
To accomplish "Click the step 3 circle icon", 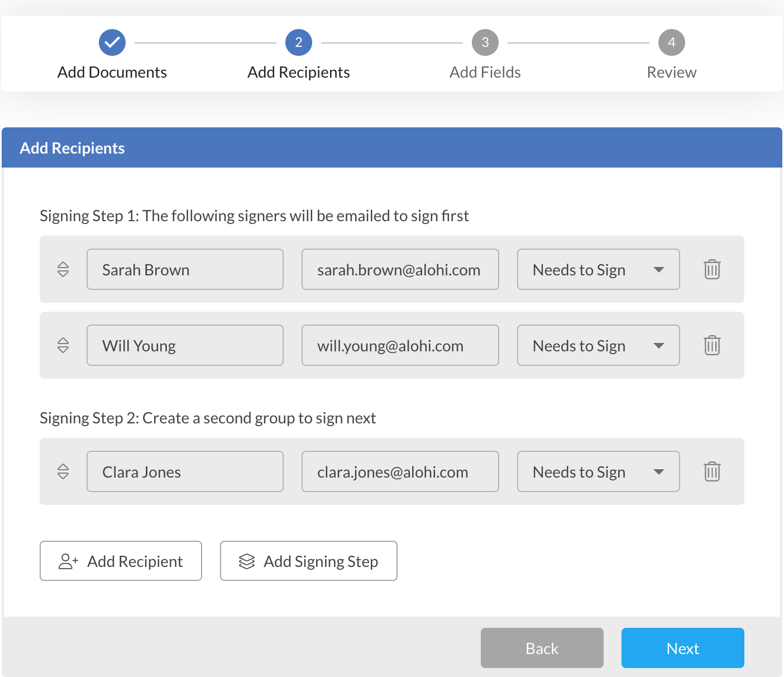I will click(485, 42).
